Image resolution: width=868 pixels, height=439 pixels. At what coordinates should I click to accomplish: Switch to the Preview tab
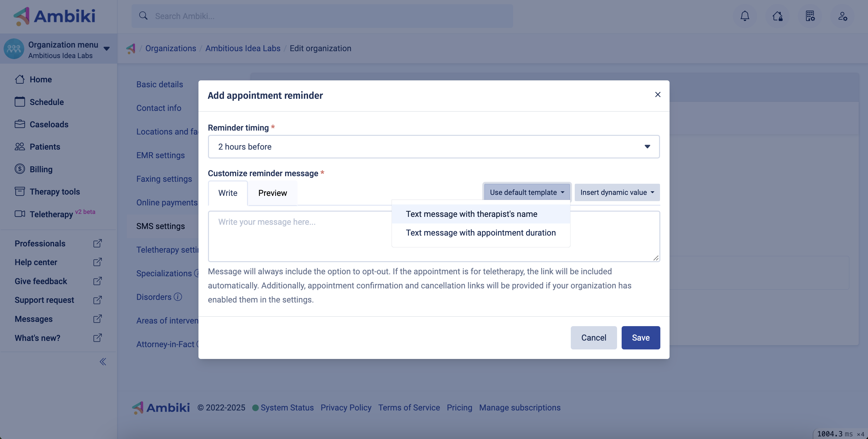(272, 193)
